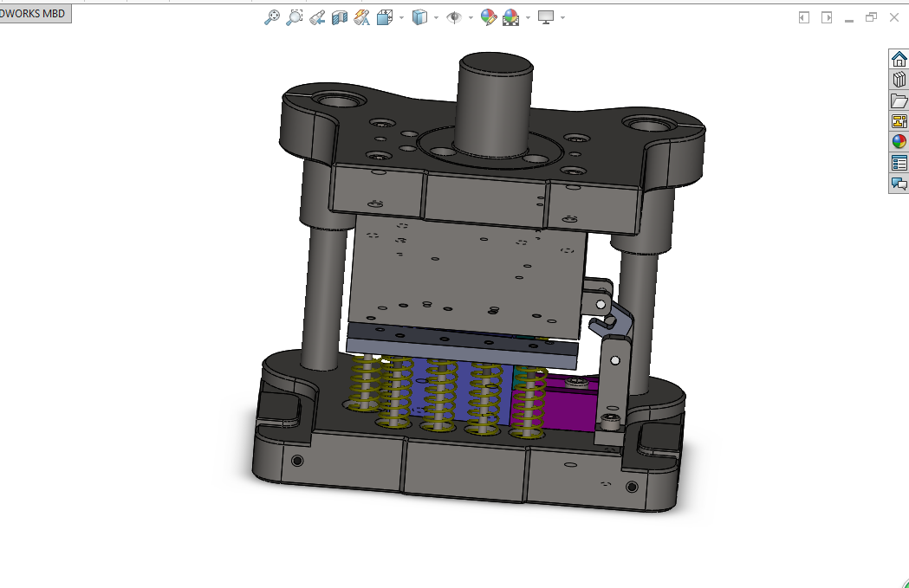Image resolution: width=909 pixels, height=588 pixels.
Task: Expand the Hide/Show Items dropdown arrow
Action: [471, 18]
